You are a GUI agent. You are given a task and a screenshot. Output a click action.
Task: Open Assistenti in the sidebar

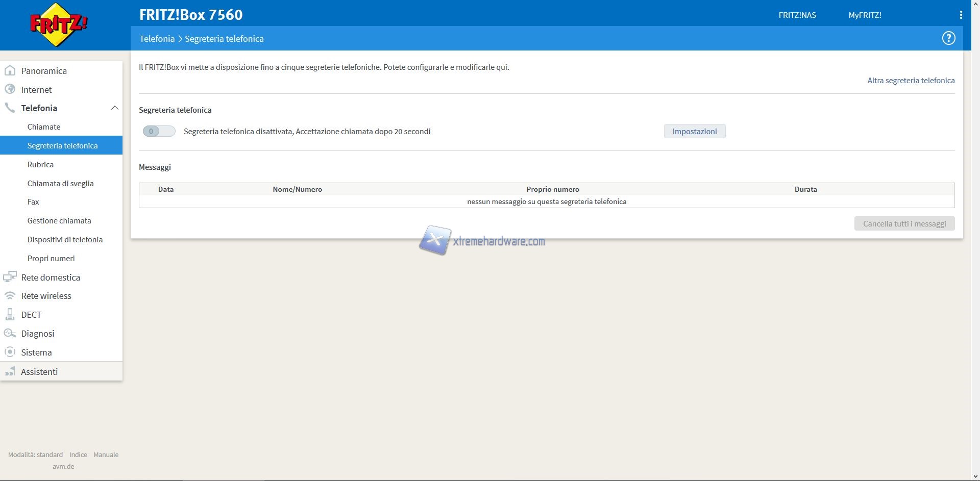point(39,372)
